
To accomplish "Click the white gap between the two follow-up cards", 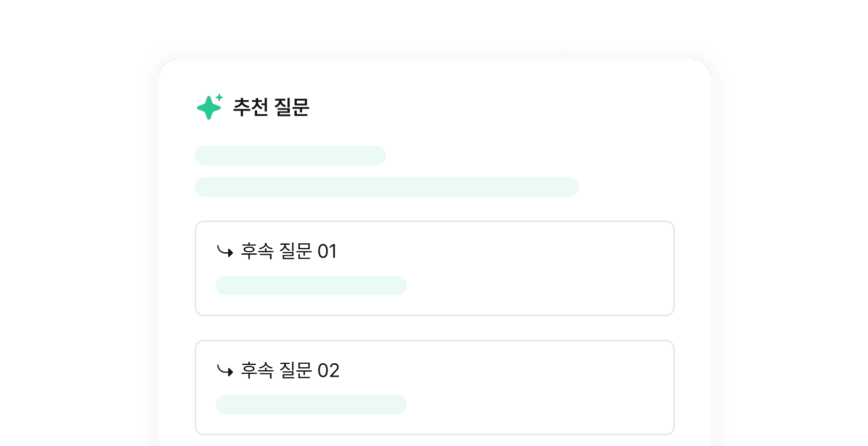I will tap(434, 328).
